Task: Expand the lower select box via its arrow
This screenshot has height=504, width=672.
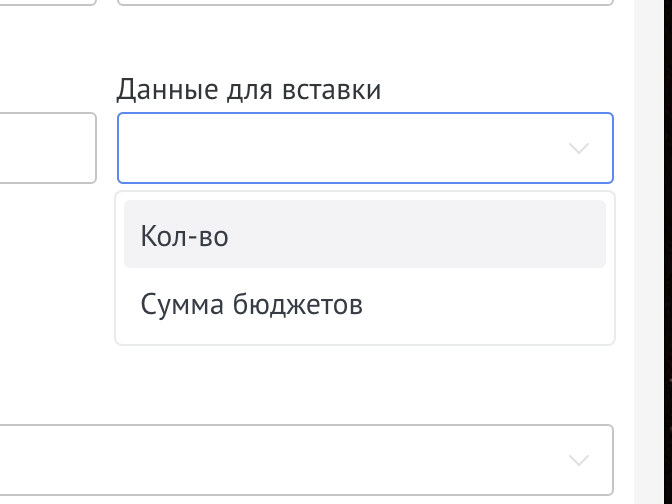Action: (x=578, y=460)
